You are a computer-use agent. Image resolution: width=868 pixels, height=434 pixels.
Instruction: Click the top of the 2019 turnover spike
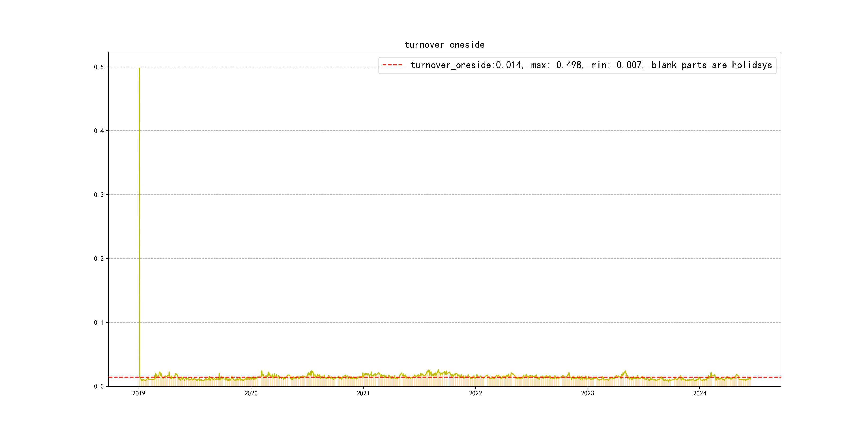pyautogui.click(x=139, y=68)
